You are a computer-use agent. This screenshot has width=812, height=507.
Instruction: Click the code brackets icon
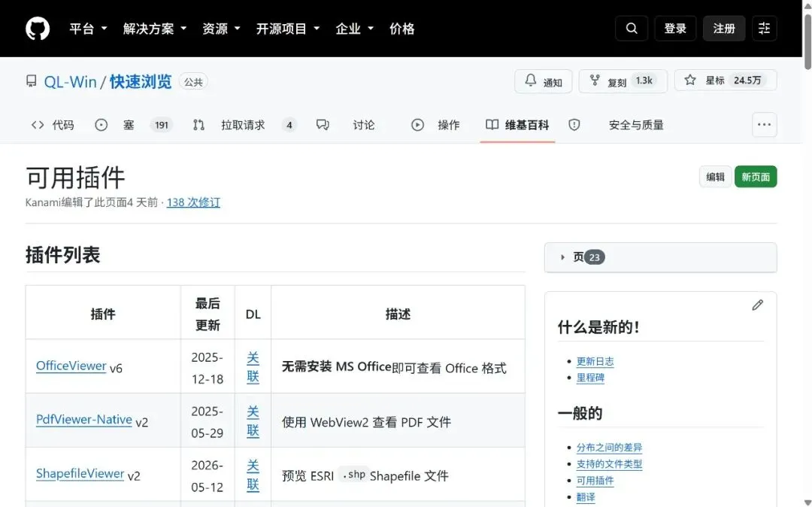click(x=38, y=125)
